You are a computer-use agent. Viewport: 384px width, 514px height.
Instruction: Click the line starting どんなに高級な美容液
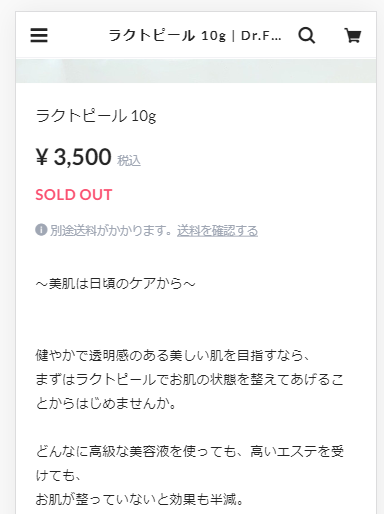(x=189, y=452)
